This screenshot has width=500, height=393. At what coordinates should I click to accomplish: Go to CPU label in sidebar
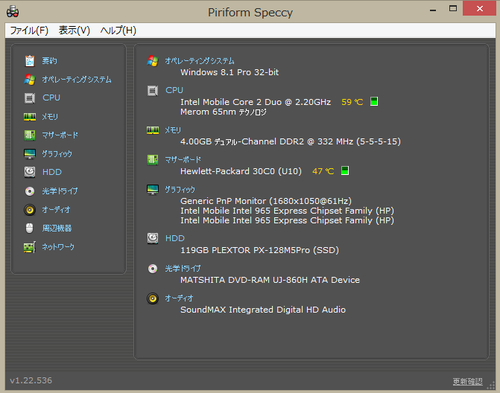pos(51,98)
